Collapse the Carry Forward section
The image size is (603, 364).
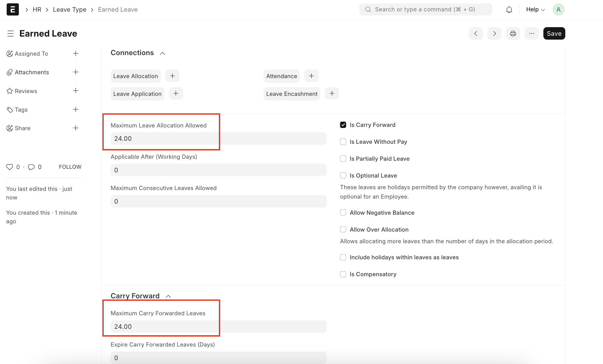pos(168,296)
